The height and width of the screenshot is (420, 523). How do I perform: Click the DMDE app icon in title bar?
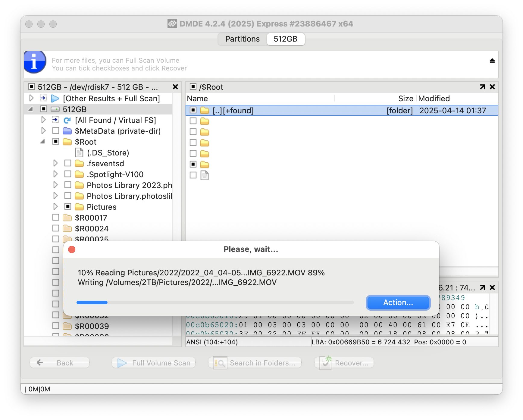tap(172, 24)
